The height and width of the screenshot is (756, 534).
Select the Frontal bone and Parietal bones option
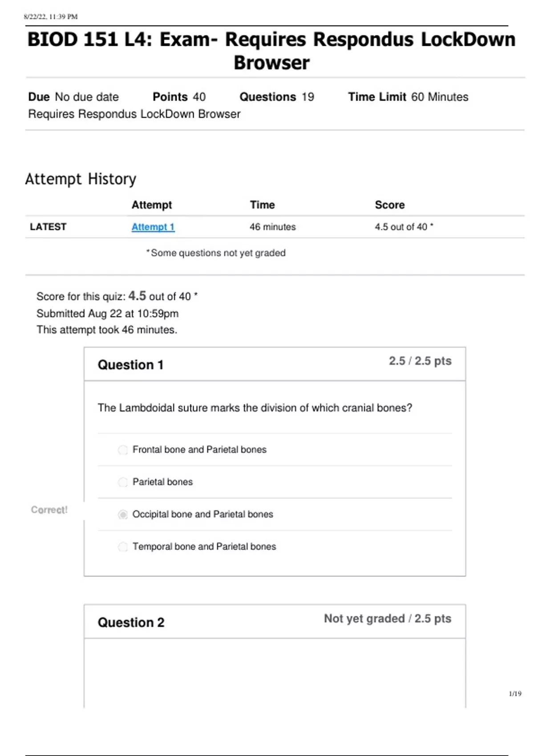pos(123,450)
